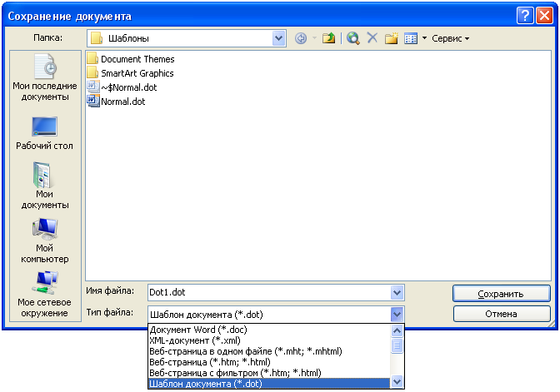Open Мои последние документы shortcut
The width and height of the screenshot is (560, 392).
click(45, 77)
